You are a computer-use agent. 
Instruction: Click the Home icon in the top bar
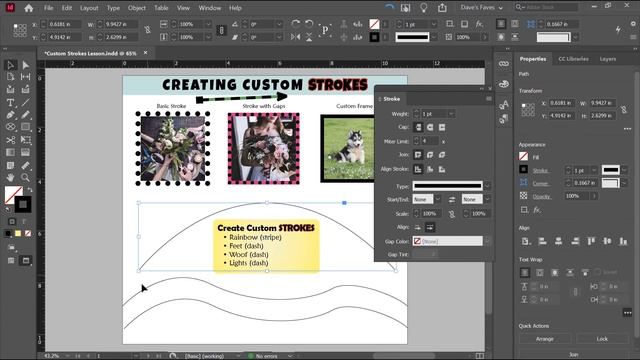tap(29, 8)
